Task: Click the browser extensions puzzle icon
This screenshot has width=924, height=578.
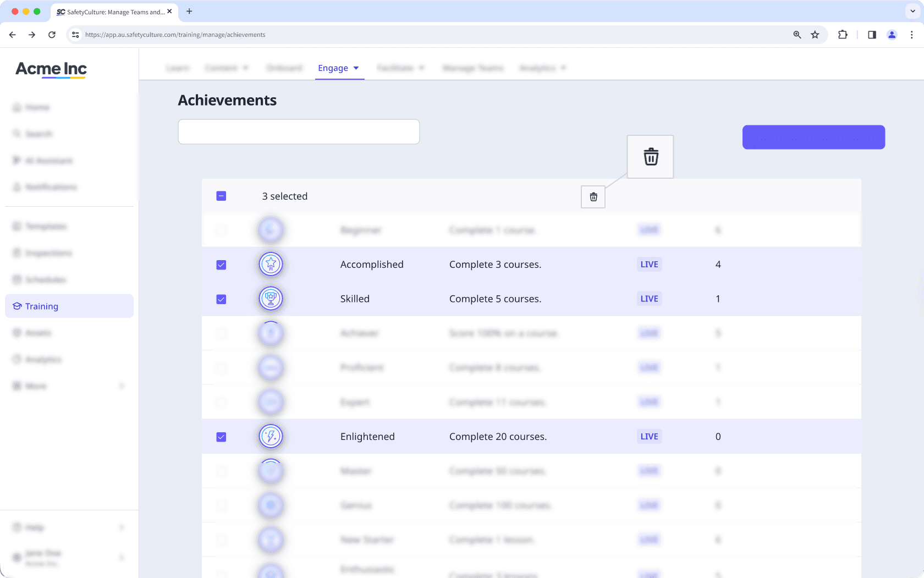Action: point(843,34)
